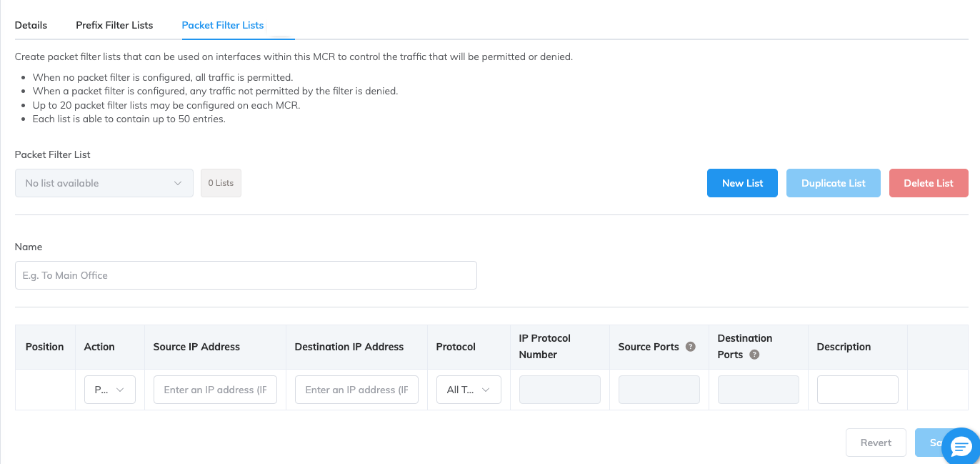
Task: Expand the Action dropdown in the table
Action: tap(109, 389)
